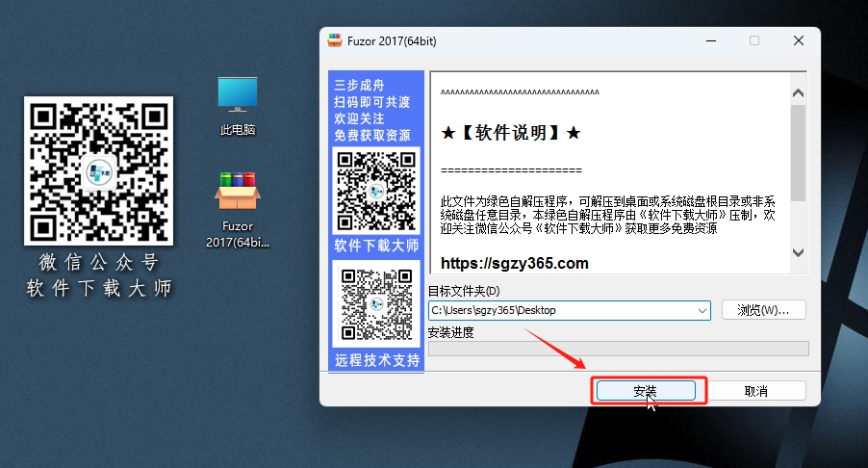Select the 此电脑 desktop icon
Viewport: 868px width, 468px height.
pos(238,106)
